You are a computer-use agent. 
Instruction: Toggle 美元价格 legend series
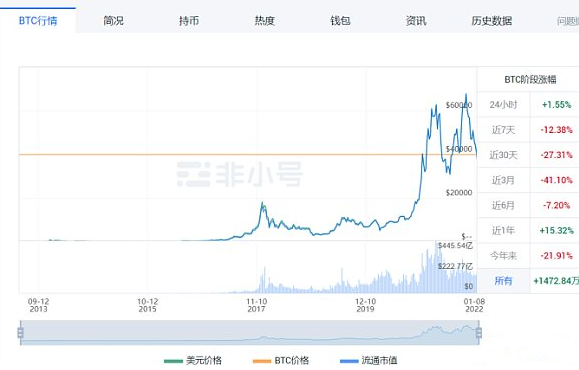(x=193, y=360)
